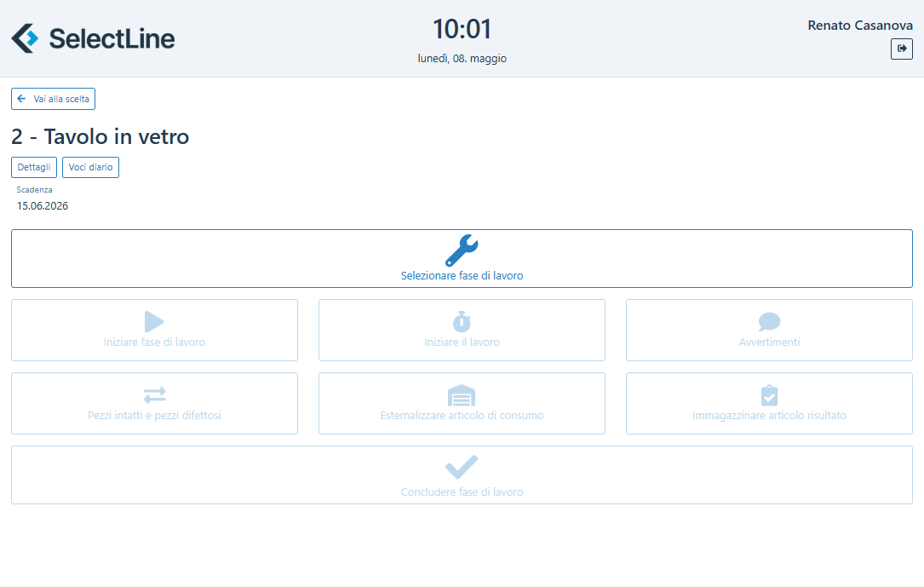This screenshot has width=924, height=587.
Task: Click the logout icon under Renato Casanova
Action: [x=901, y=49]
